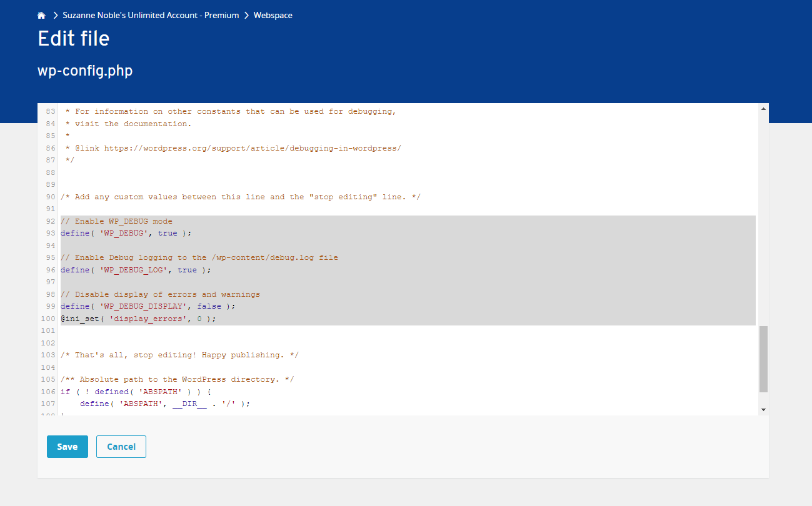The image size is (812, 506).
Task: Click the false value on WP_DEBUG_DISPLAY line
Action: [209, 306]
